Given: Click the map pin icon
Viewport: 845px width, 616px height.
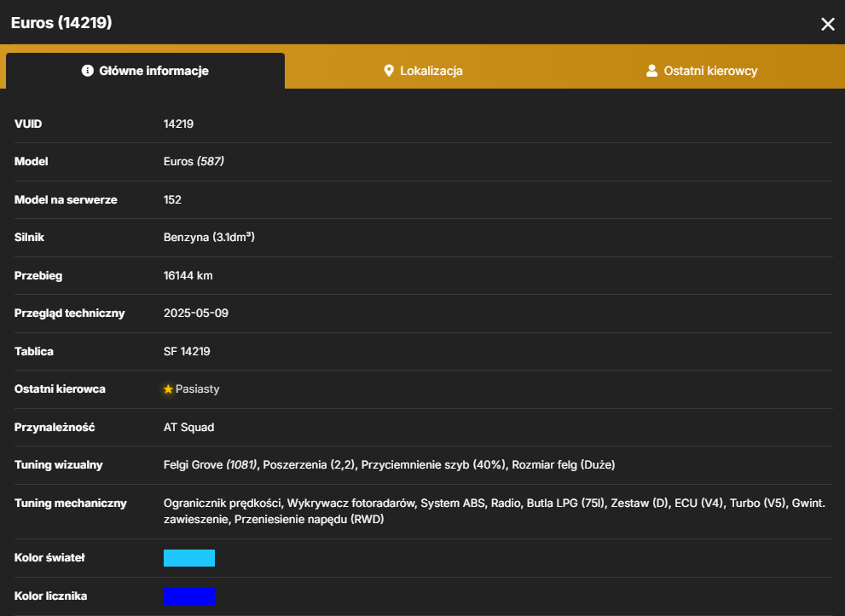Looking at the screenshot, I should point(389,71).
